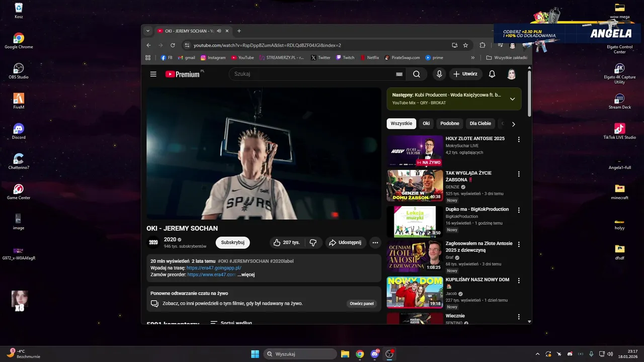Open the YouTube guide hamburger menu
This screenshot has height=362, width=644.
pyautogui.click(x=153, y=74)
